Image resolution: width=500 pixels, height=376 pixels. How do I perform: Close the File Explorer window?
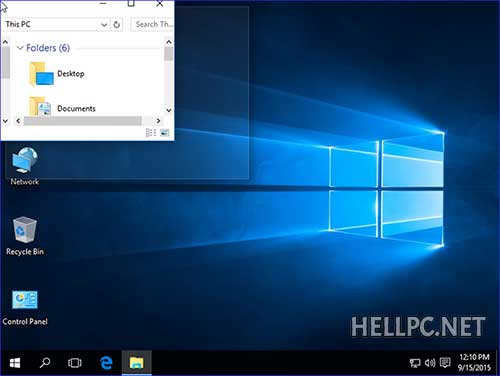[160, 3]
